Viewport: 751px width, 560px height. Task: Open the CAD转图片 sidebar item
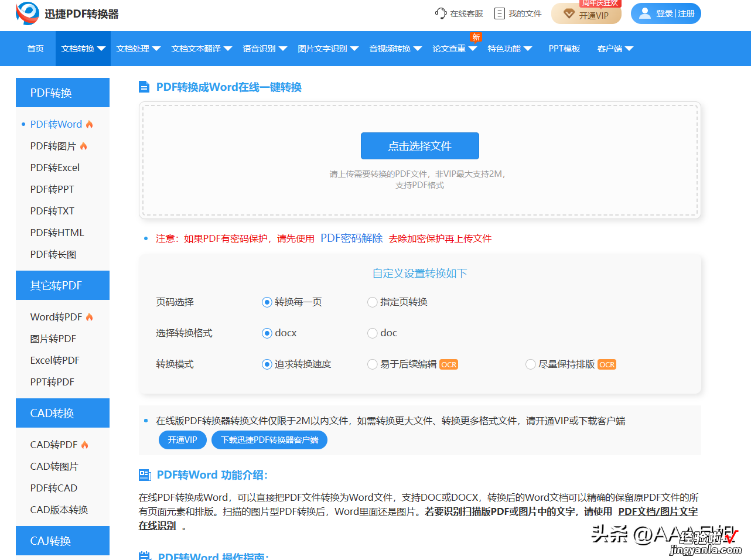54,466
